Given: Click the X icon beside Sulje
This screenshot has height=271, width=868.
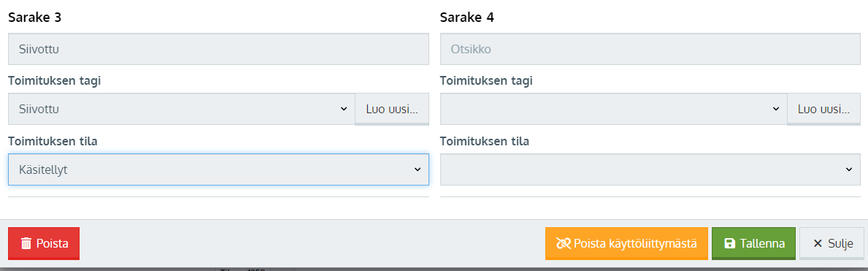Looking at the screenshot, I should [818, 243].
